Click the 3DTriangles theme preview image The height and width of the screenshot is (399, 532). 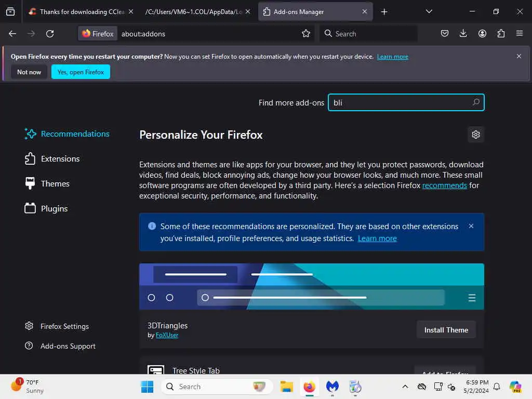coord(312,286)
